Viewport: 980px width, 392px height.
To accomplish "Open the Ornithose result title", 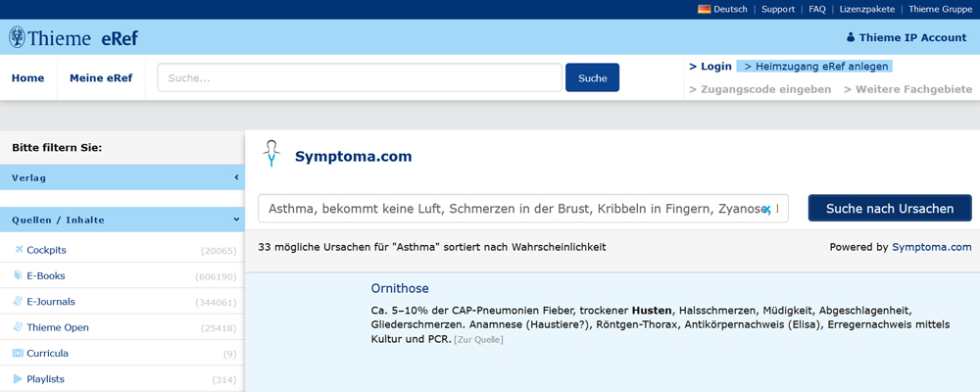I will (x=400, y=289).
